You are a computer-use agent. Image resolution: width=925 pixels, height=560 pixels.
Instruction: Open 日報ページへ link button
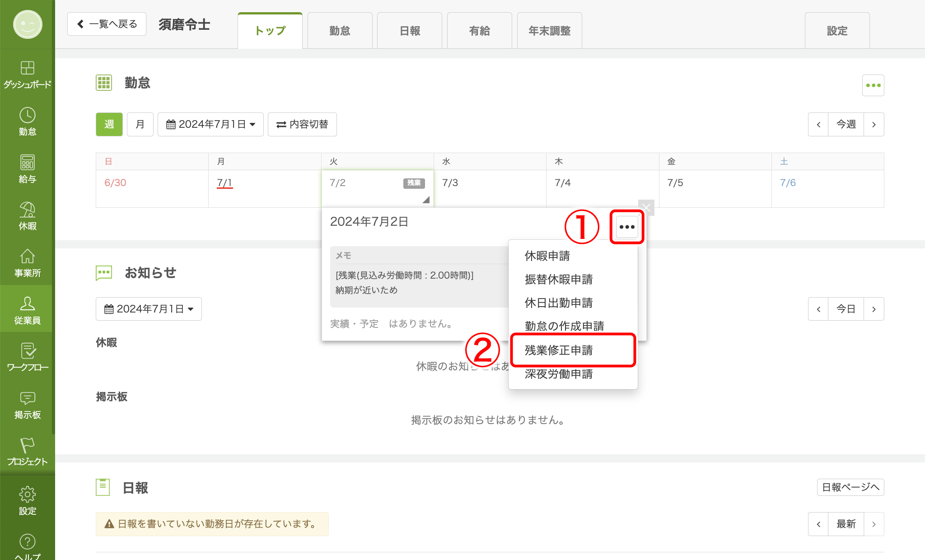(850, 487)
